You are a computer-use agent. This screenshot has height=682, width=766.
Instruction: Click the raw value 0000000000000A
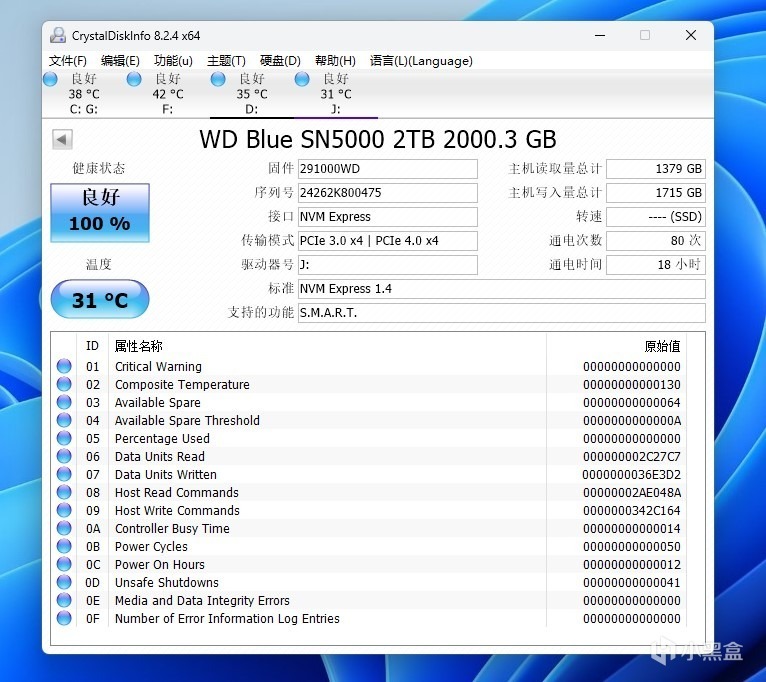tap(632, 420)
